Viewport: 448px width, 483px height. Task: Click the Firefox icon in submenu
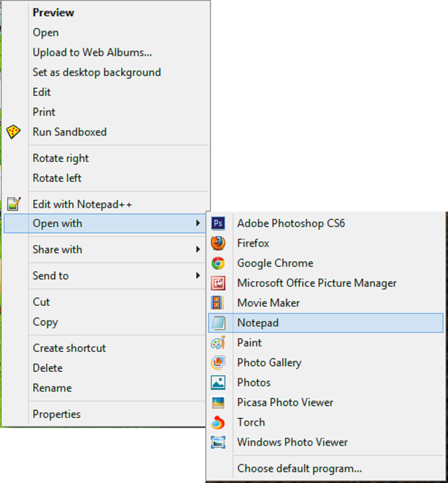[218, 243]
